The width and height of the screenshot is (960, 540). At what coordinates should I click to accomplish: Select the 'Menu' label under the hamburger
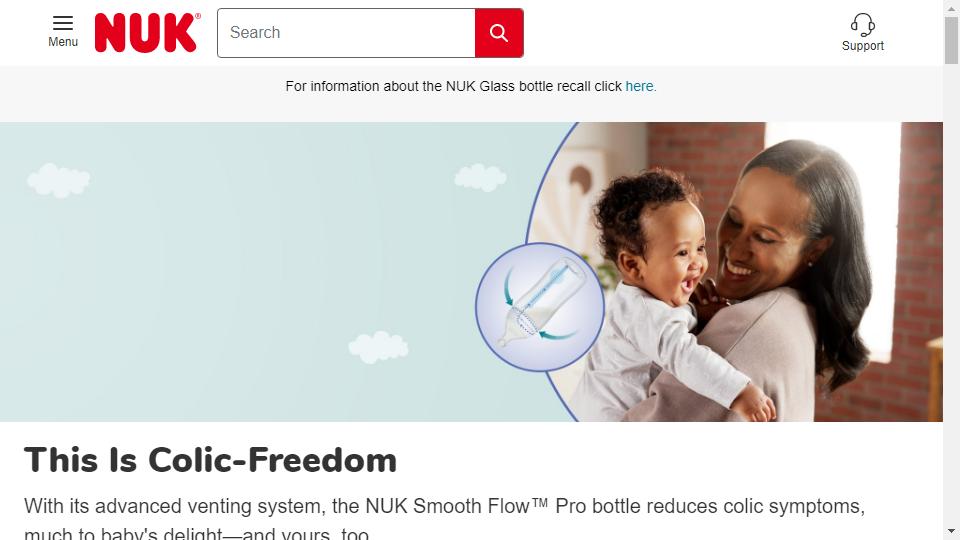[63, 42]
